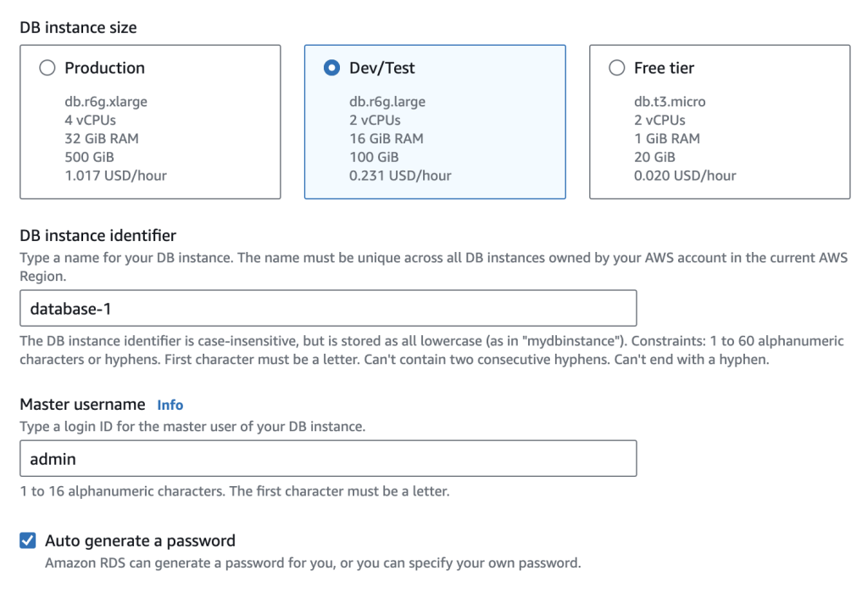Click the Auto generate a password label
Image resolution: width=868 pixels, height=593 pixels.
tap(136, 540)
